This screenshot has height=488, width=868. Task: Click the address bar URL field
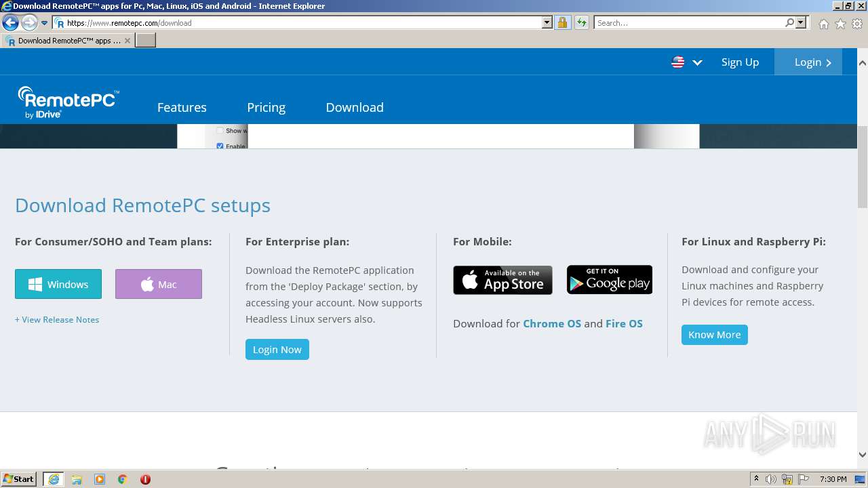click(x=298, y=23)
